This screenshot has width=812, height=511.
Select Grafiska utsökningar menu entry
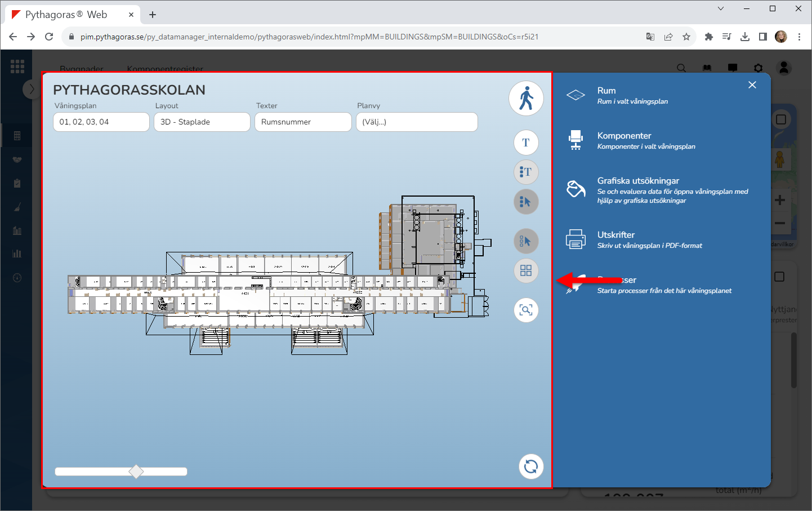point(638,181)
